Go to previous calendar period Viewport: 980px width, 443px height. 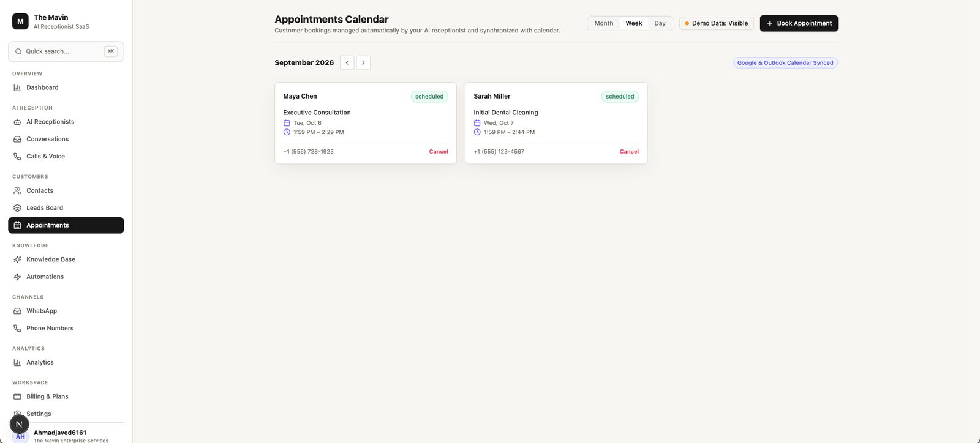[x=347, y=62]
